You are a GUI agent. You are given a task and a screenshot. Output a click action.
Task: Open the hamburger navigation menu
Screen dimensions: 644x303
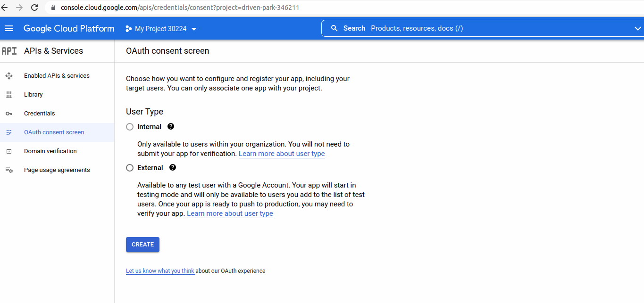(9, 29)
